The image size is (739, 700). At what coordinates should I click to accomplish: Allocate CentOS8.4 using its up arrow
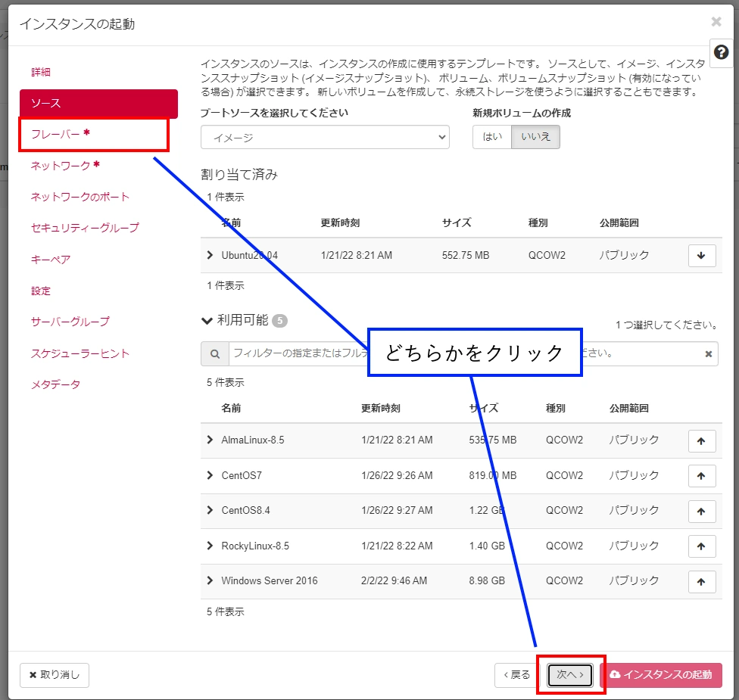click(x=701, y=511)
